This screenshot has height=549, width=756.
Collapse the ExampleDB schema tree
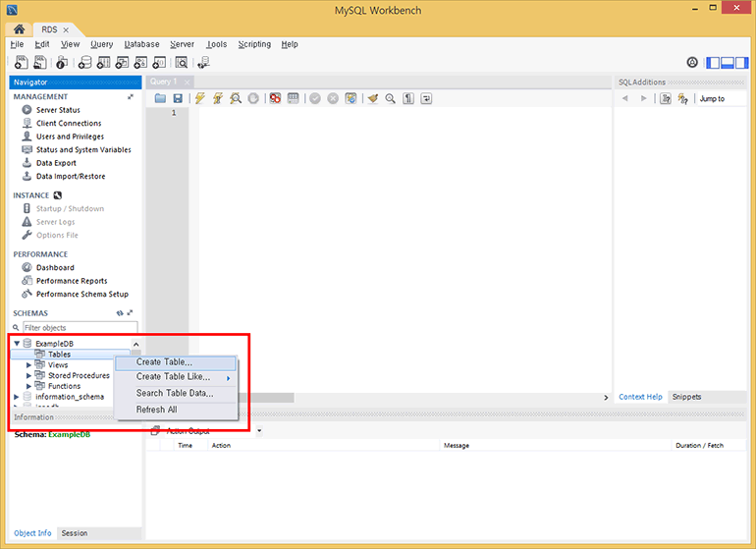pyautogui.click(x=17, y=344)
